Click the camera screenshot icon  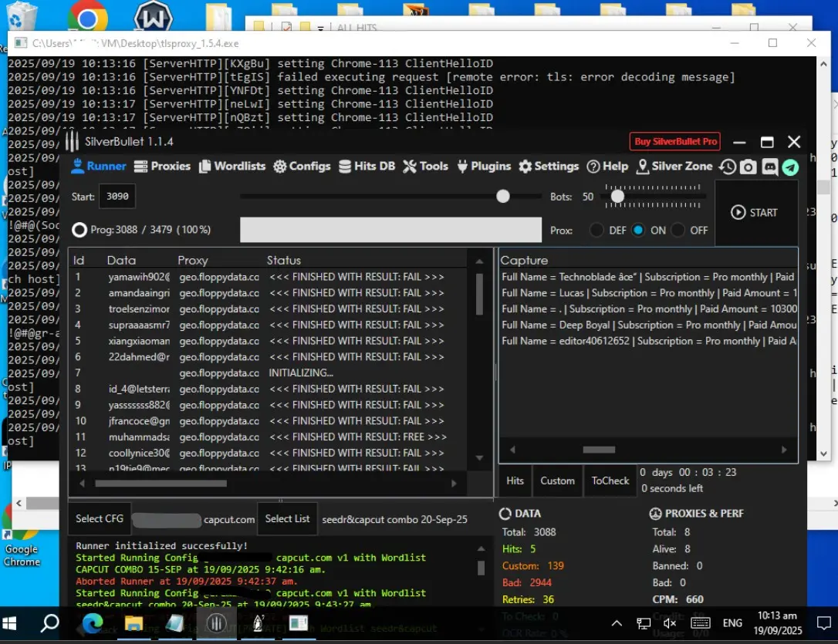(748, 167)
